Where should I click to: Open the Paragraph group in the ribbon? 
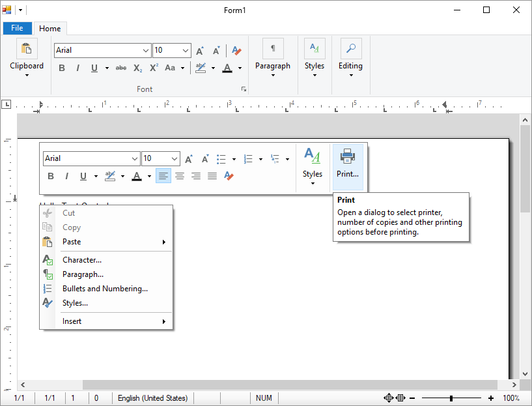coord(273,58)
